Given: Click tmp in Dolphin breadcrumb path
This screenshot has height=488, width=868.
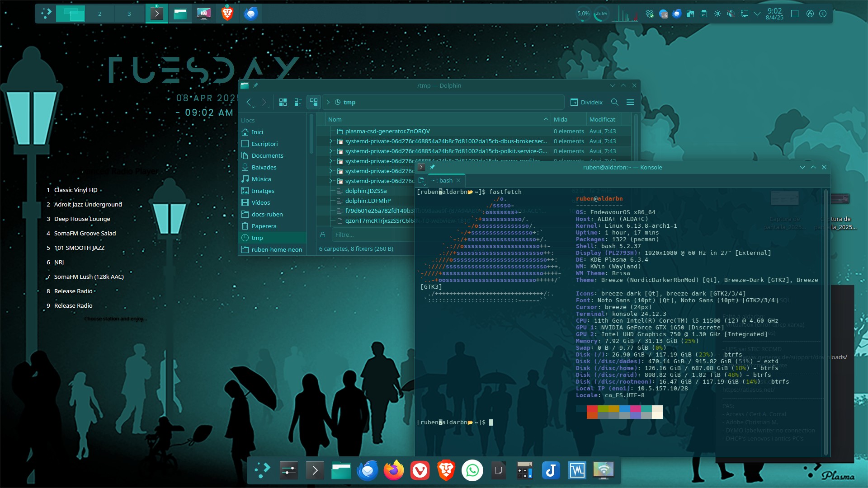Looking at the screenshot, I should point(349,102).
